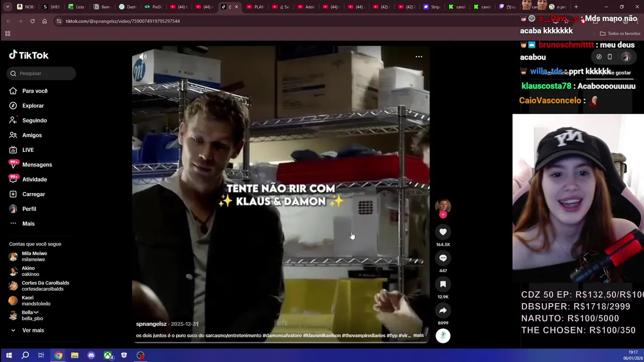Click the browser forward arrow
This screenshot has width=644, height=362.
pos(20,21)
